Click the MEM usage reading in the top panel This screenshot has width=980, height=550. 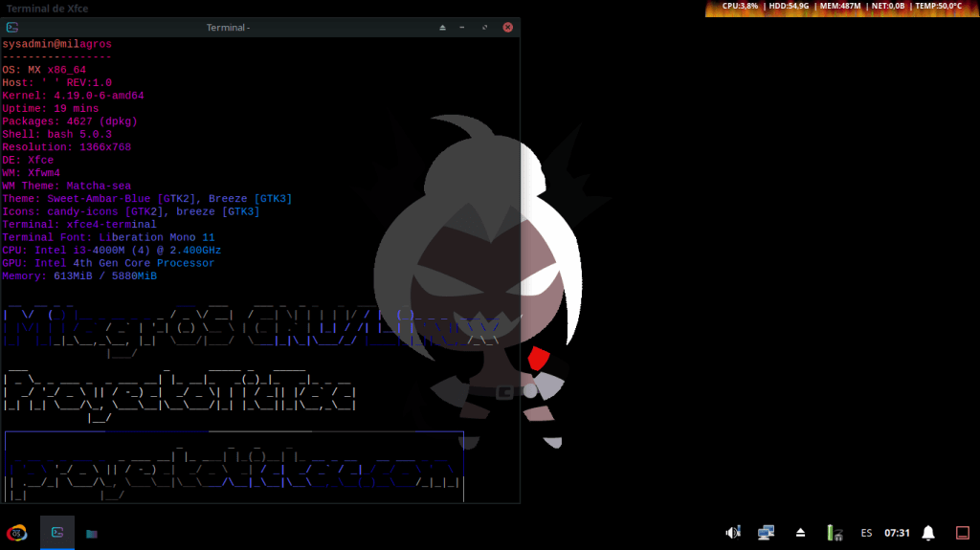pyautogui.click(x=840, y=7)
